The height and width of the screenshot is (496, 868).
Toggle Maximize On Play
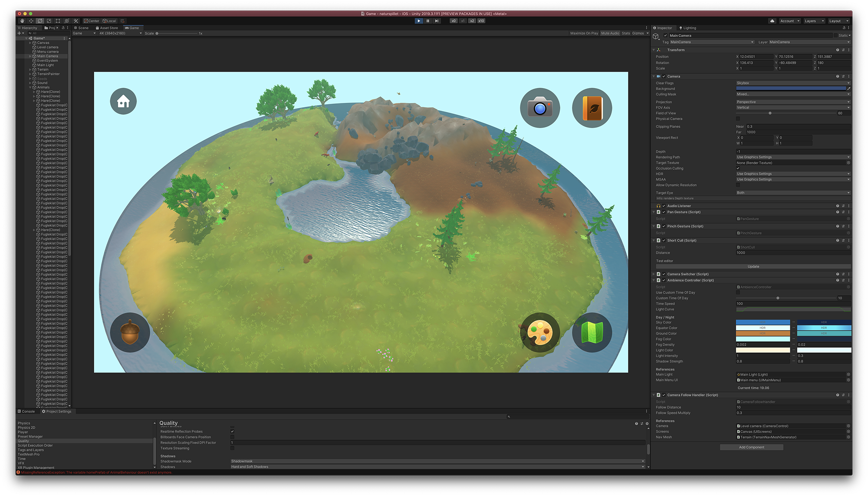(584, 33)
